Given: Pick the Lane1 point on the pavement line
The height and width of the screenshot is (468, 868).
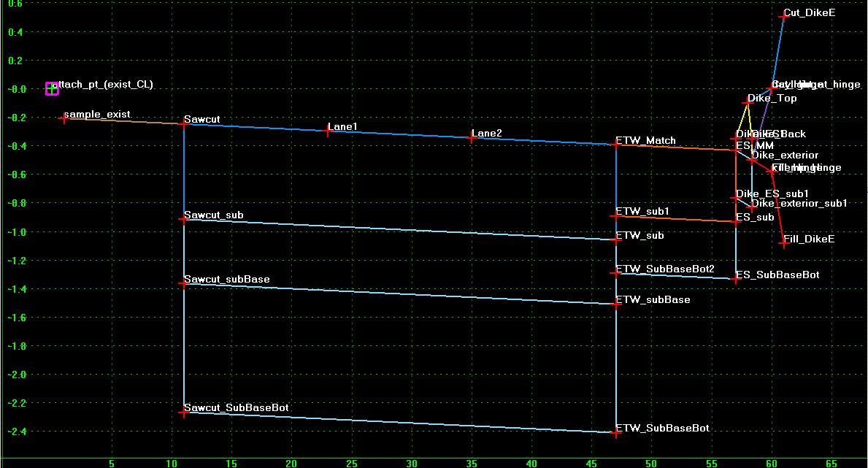Looking at the screenshot, I should (328, 131).
